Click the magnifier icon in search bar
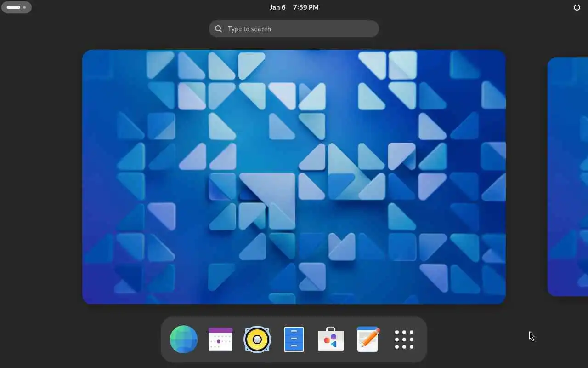 tap(219, 29)
